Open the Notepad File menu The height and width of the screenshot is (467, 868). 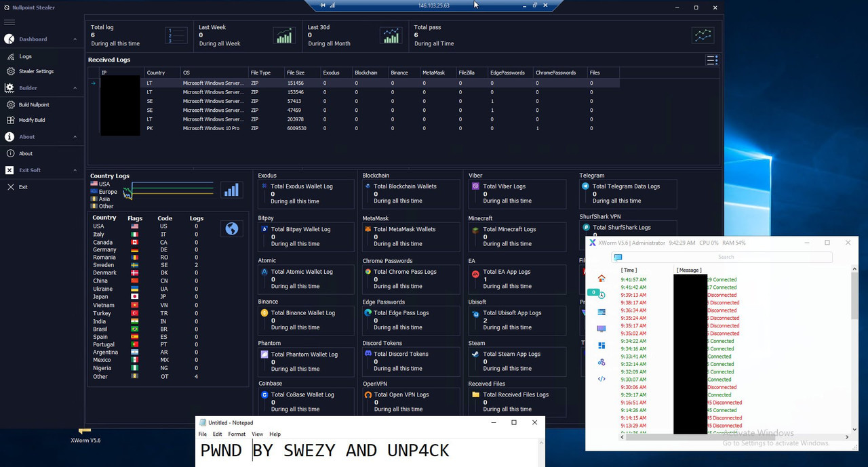click(x=203, y=434)
